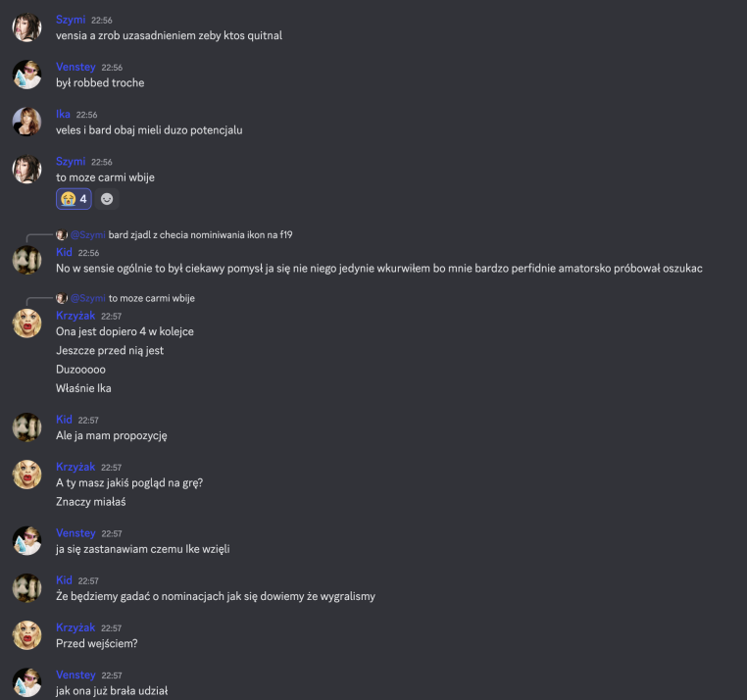Click Venstey username above 'jak ona już brała udział'

(75, 675)
